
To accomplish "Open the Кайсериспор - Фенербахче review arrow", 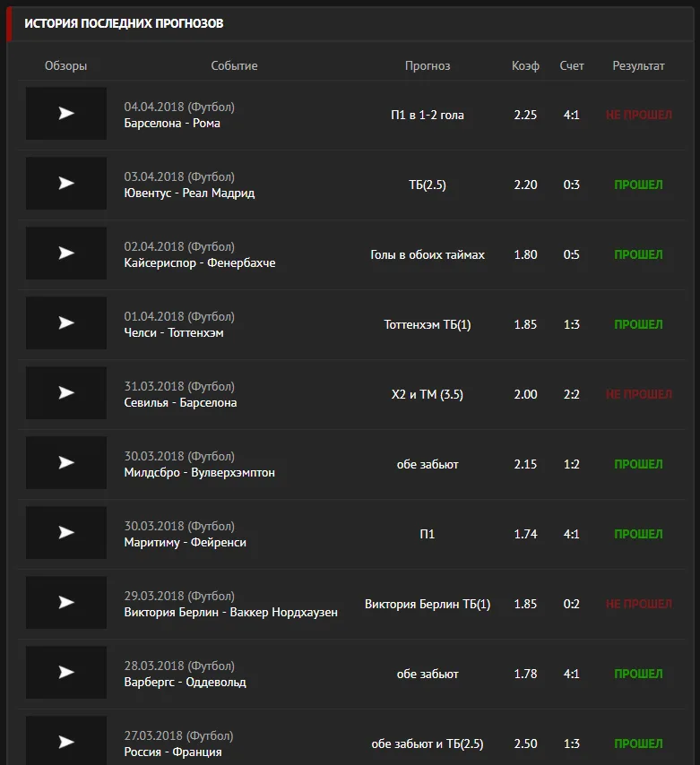I will pos(66,254).
